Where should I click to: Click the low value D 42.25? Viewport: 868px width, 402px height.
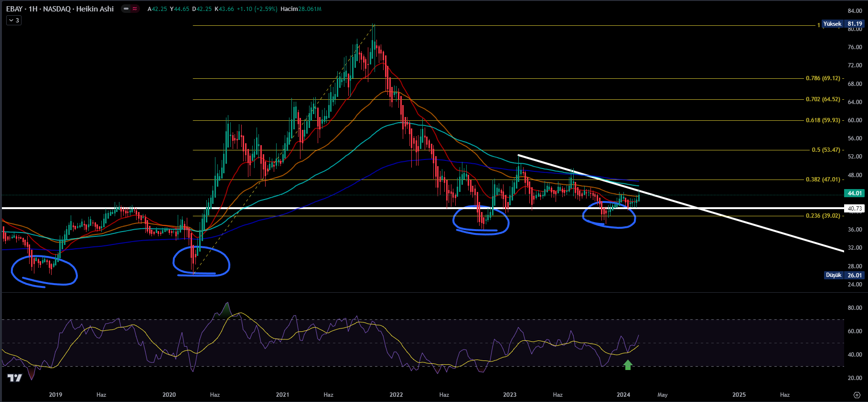coord(202,9)
